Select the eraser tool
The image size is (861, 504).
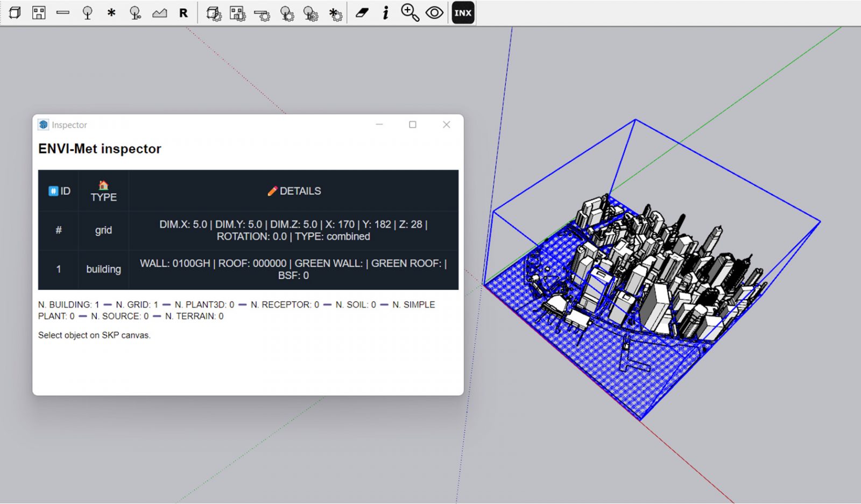[x=362, y=13]
